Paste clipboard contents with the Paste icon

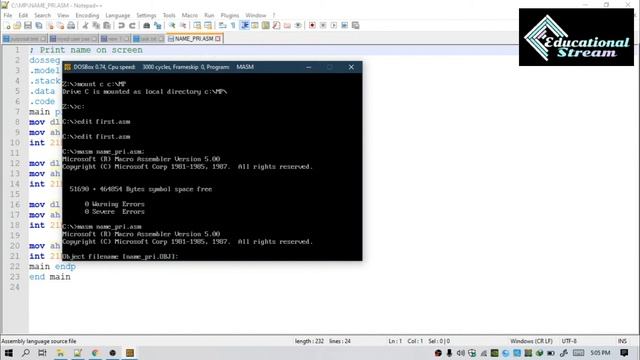(x=107, y=25)
